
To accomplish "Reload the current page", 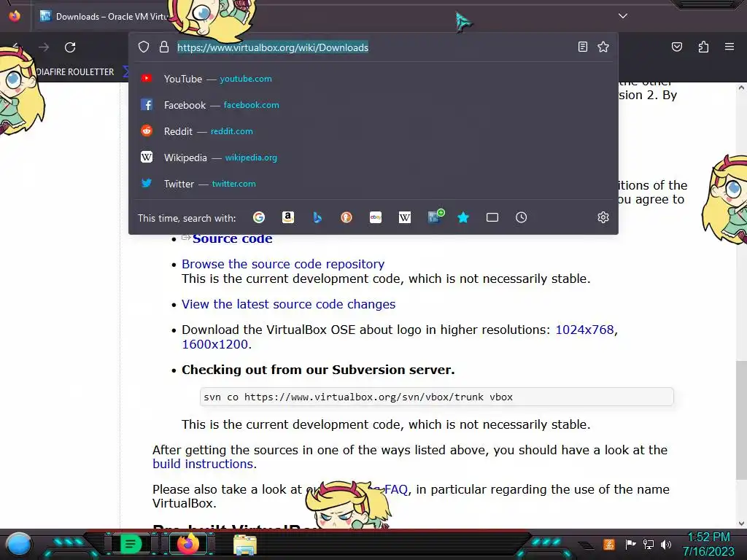I will point(70,47).
